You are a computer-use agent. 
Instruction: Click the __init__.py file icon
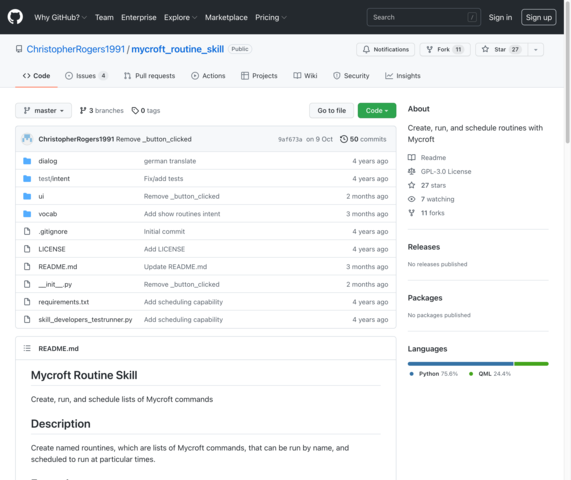(x=27, y=284)
